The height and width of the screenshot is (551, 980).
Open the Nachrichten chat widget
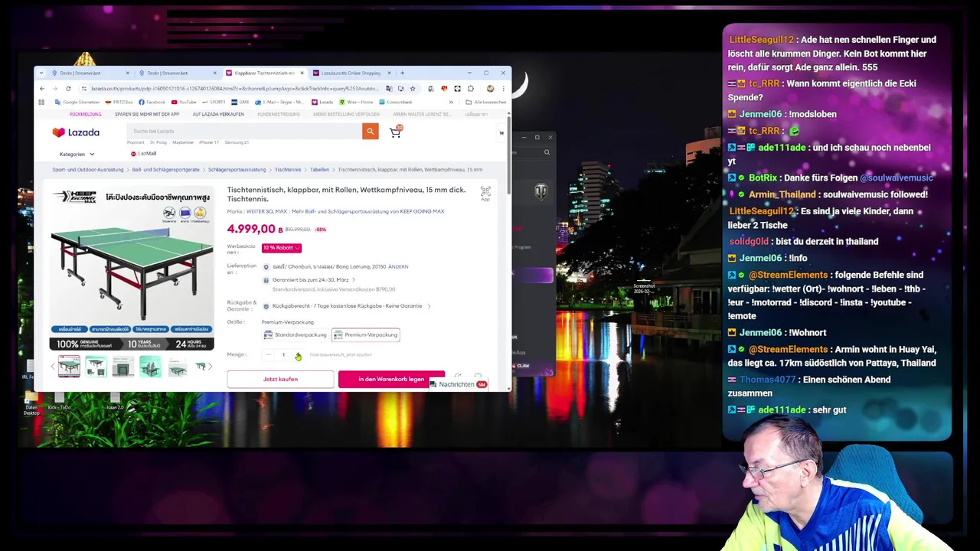(459, 384)
